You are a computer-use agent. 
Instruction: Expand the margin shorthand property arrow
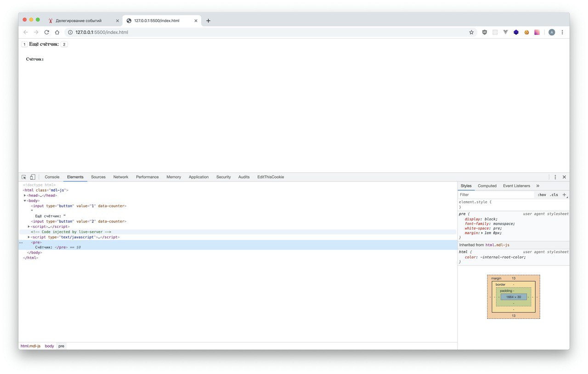coord(482,233)
